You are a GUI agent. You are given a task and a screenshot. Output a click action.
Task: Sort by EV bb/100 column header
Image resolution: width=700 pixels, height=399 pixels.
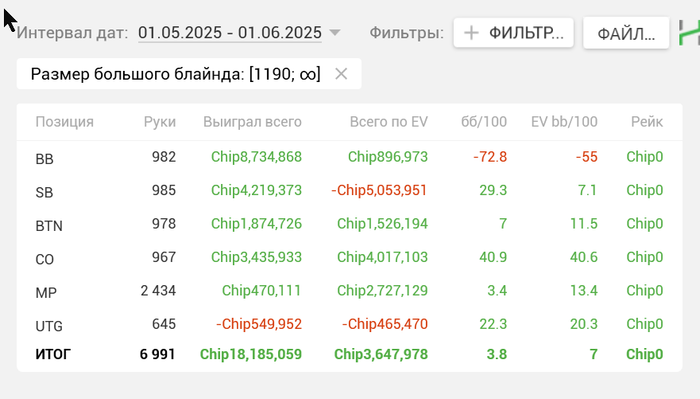564,121
